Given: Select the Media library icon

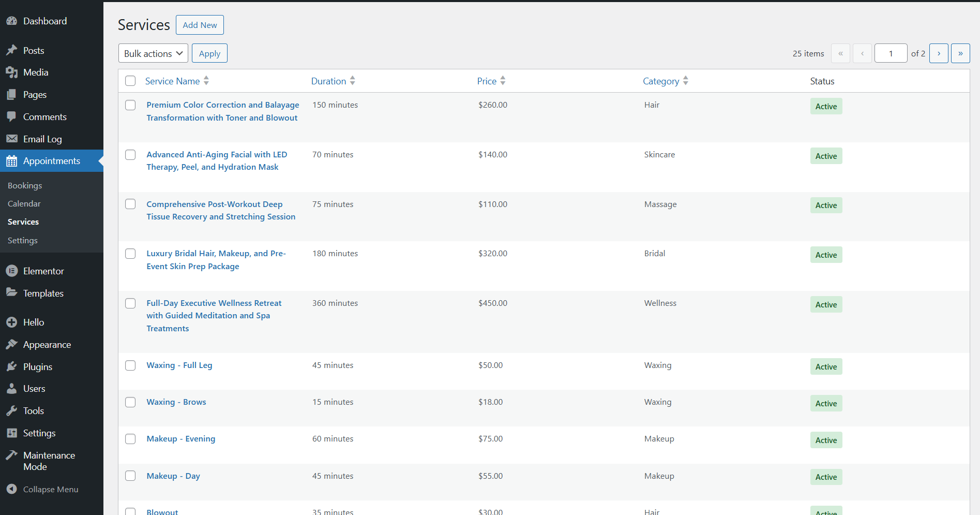Looking at the screenshot, I should 12,72.
